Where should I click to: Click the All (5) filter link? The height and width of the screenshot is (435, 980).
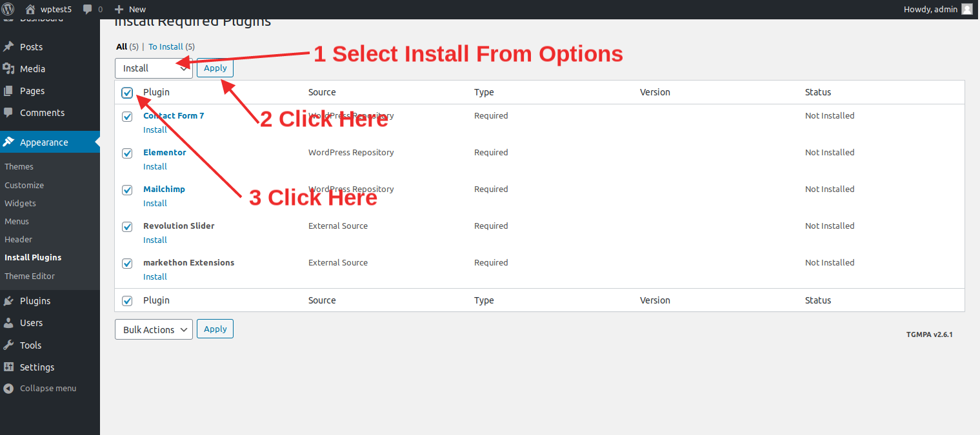tap(127, 46)
